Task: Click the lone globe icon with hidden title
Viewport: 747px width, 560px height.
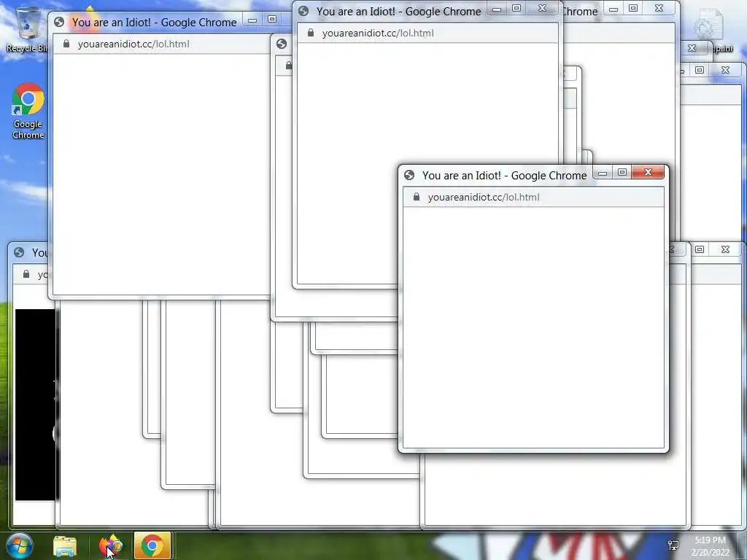Action: pos(282,44)
